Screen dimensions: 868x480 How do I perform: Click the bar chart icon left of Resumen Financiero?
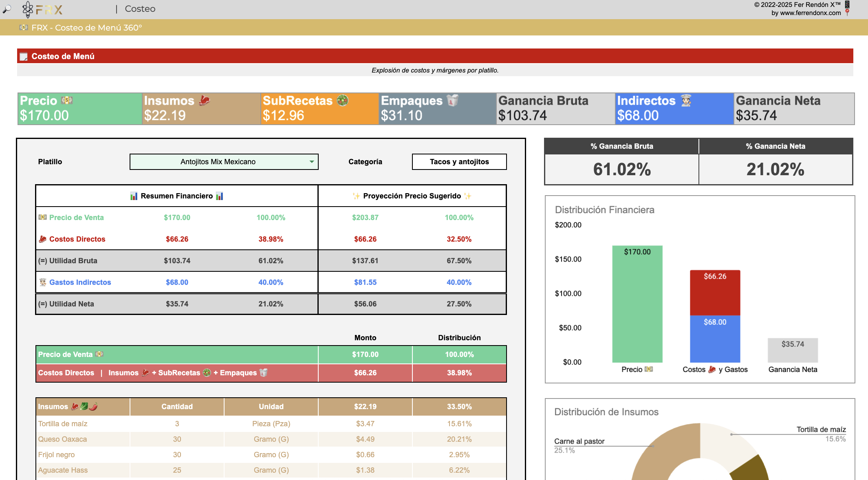pyautogui.click(x=134, y=196)
